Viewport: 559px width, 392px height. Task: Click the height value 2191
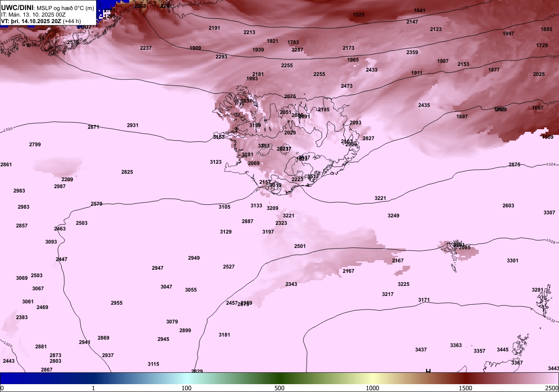tap(214, 28)
